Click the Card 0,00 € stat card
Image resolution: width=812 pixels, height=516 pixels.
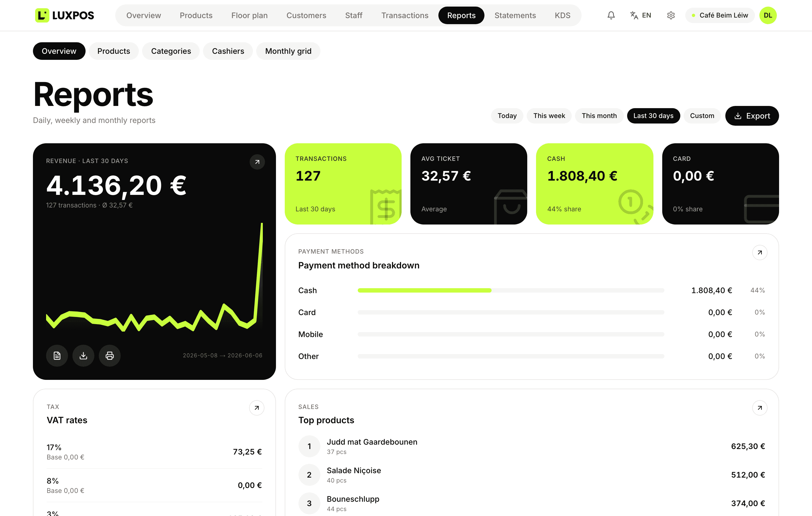(720, 184)
